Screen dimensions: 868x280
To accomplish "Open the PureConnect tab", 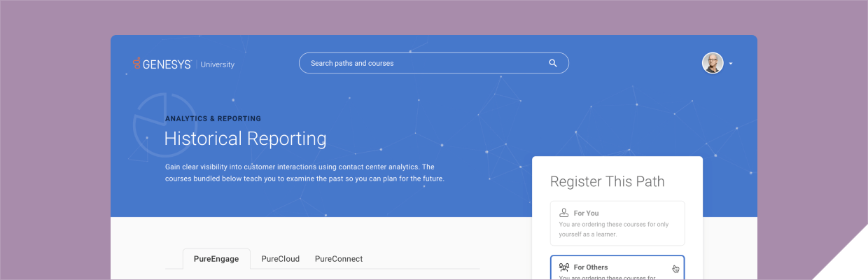I will [339, 259].
